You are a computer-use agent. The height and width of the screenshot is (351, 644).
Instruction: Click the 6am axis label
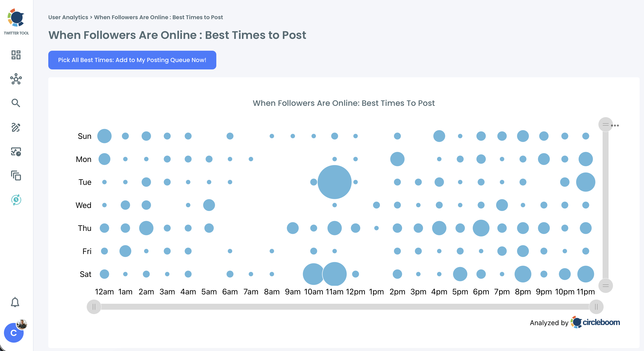[230, 291]
